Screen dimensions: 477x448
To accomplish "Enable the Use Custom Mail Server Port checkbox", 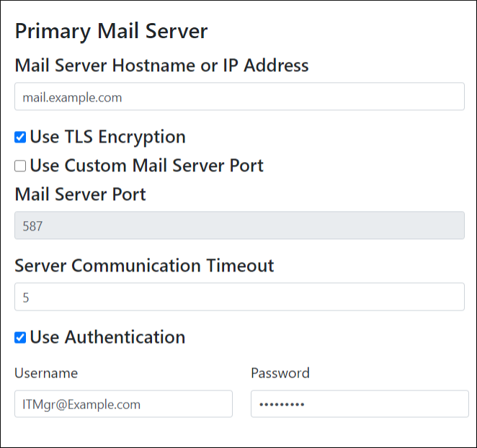I will coord(20,166).
